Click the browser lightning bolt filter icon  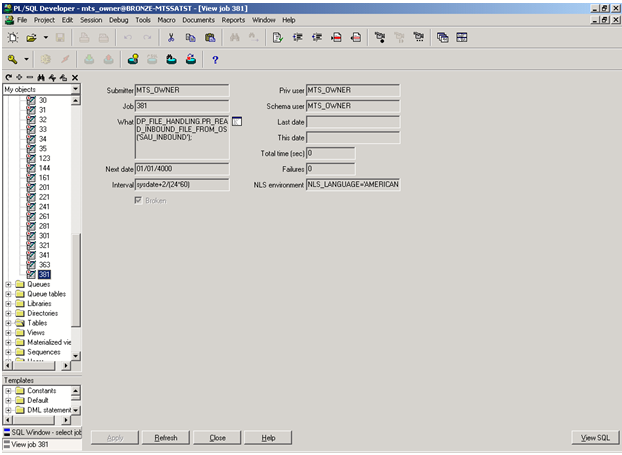[52, 77]
